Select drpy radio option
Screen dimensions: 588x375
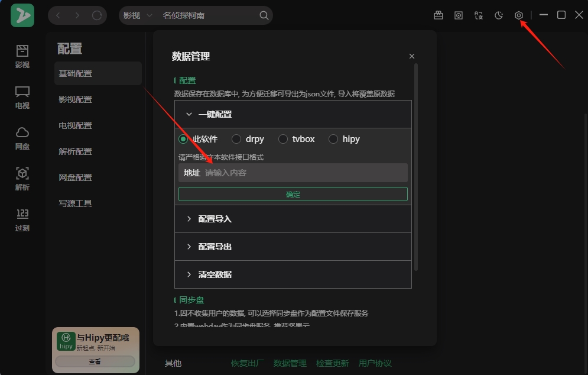pyautogui.click(x=248, y=139)
